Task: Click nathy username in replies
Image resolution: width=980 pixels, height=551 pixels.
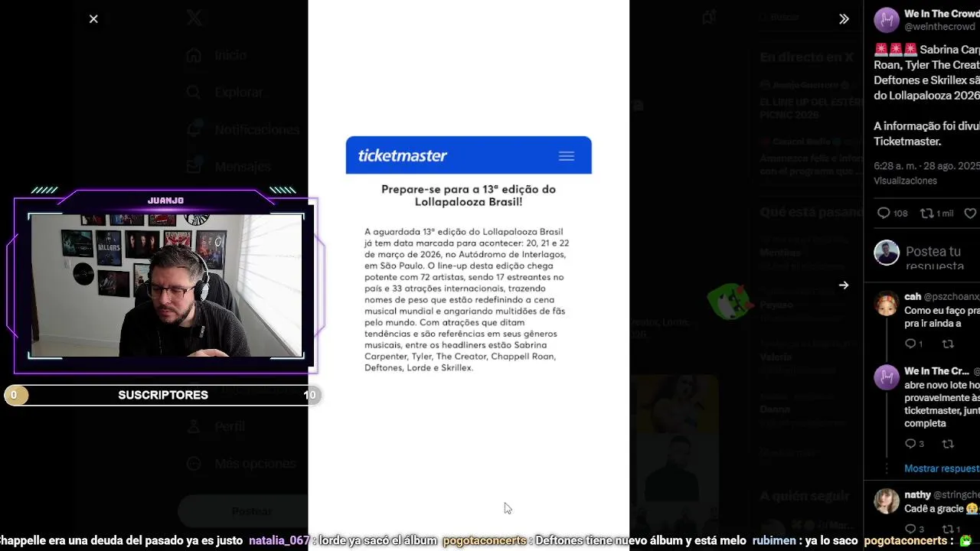Action: tap(917, 495)
